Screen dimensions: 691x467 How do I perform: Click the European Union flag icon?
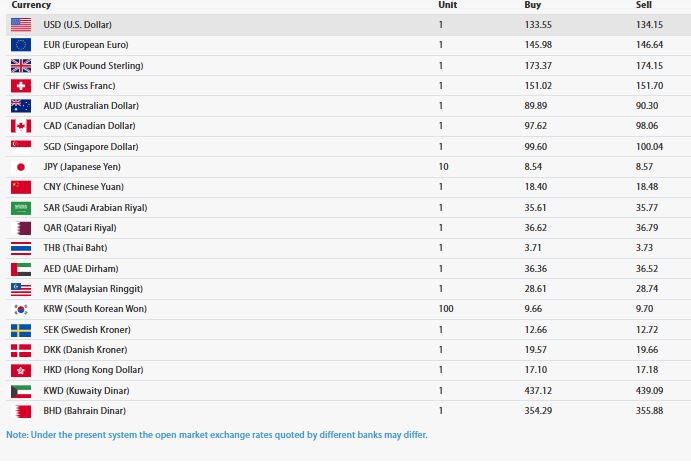point(21,45)
